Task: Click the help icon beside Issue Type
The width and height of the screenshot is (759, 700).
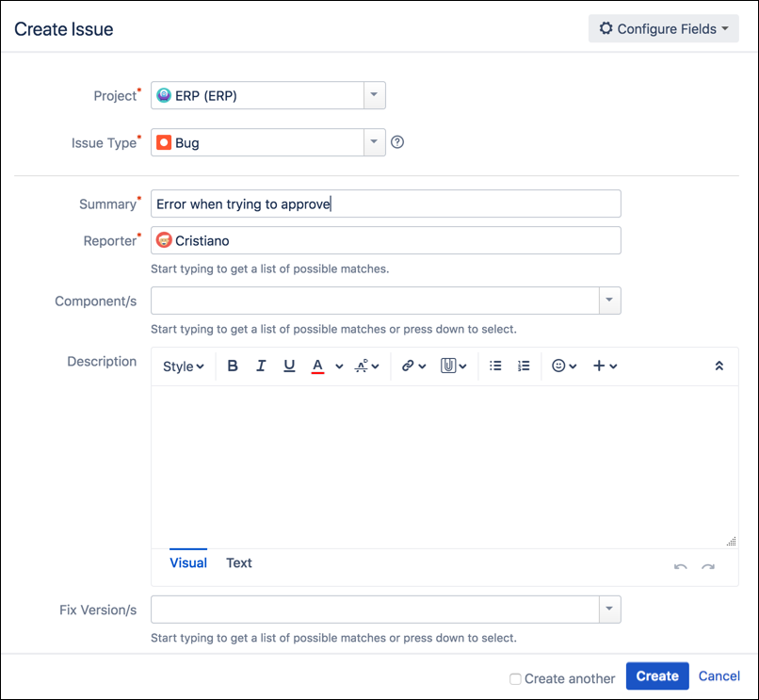Action: tap(397, 143)
